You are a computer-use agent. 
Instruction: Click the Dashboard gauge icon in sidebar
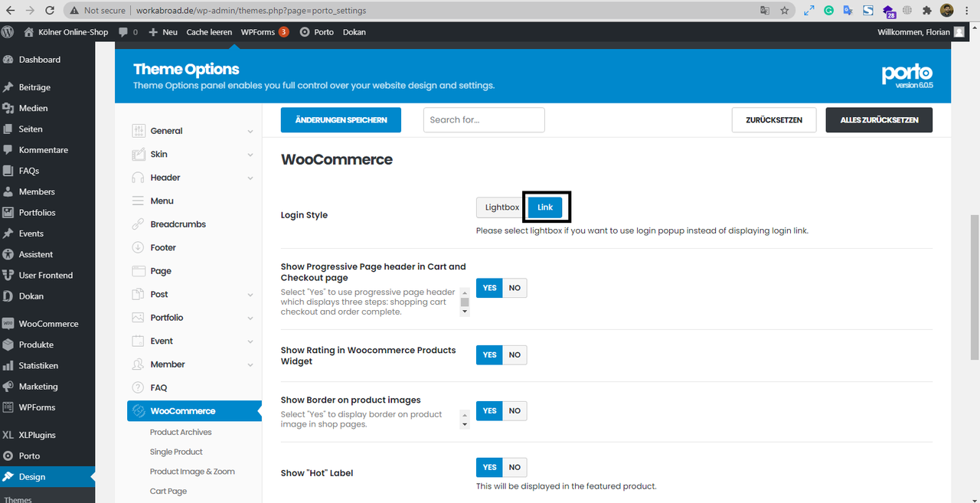pos(8,60)
